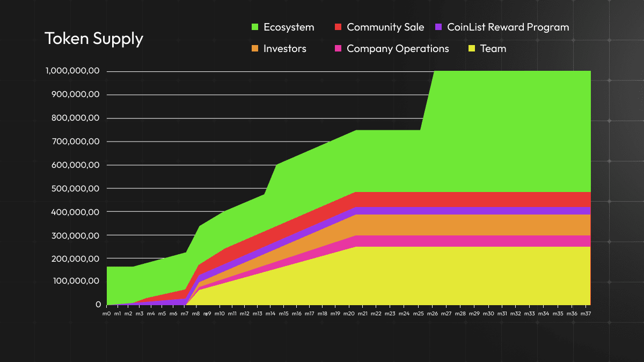The height and width of the screenshot is (362, 644).
Task: Select the Ecosystem legend label text
Action: pyautogui.click(x=289, y=27)
